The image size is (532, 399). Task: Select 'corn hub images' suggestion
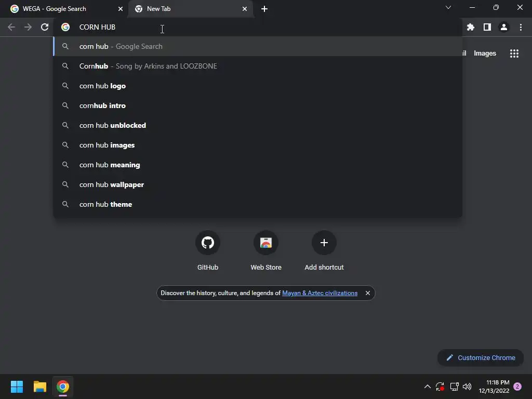click(x=258, y=145)
